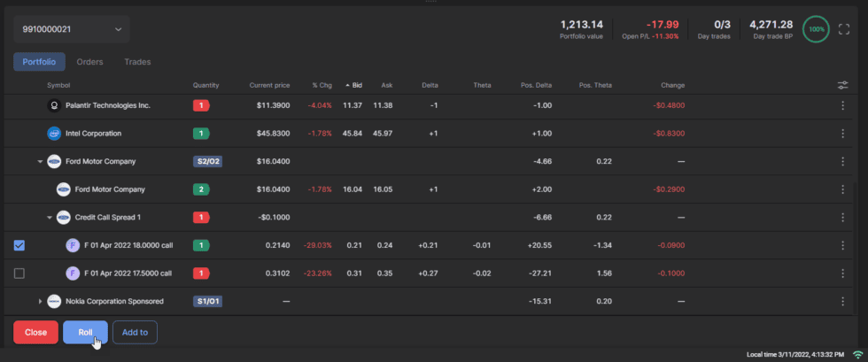
Task: Click the Wi-Fi connection status icon
Action: tap(858, 354)
